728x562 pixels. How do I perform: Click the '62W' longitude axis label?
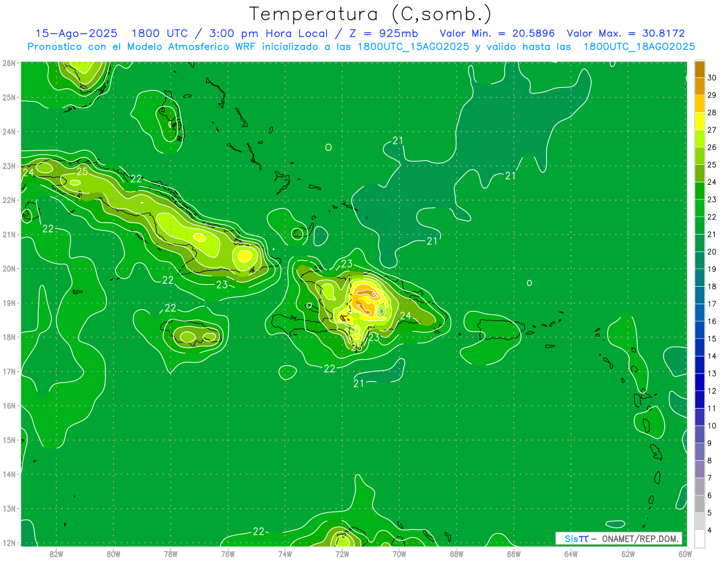click(628, 553)
